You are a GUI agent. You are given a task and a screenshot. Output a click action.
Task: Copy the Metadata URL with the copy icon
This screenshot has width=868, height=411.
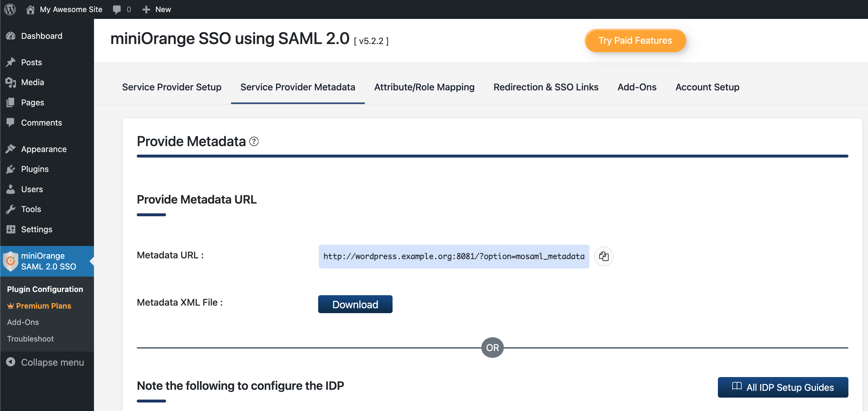pyautogui.click(x=603, y=256)
